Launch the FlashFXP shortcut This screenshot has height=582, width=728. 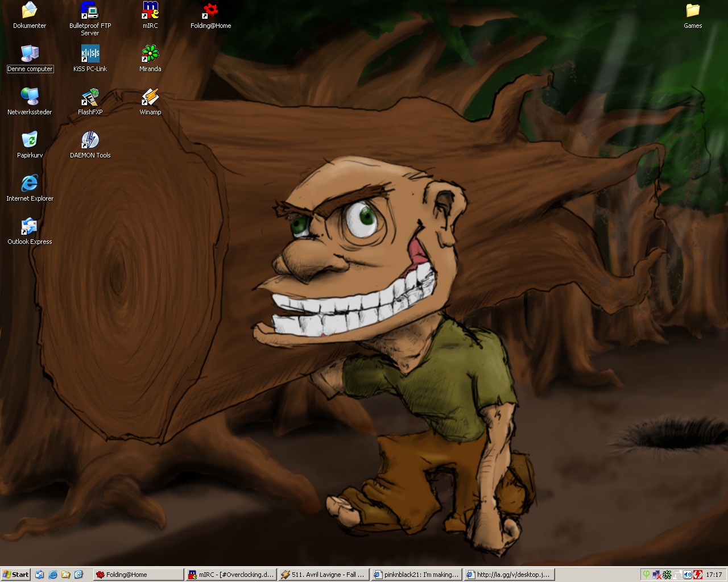tap(90, 102)
